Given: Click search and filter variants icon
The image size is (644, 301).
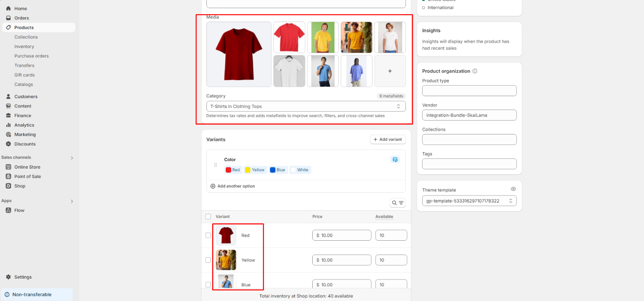Looking at the screenshot, I should 397,203.
